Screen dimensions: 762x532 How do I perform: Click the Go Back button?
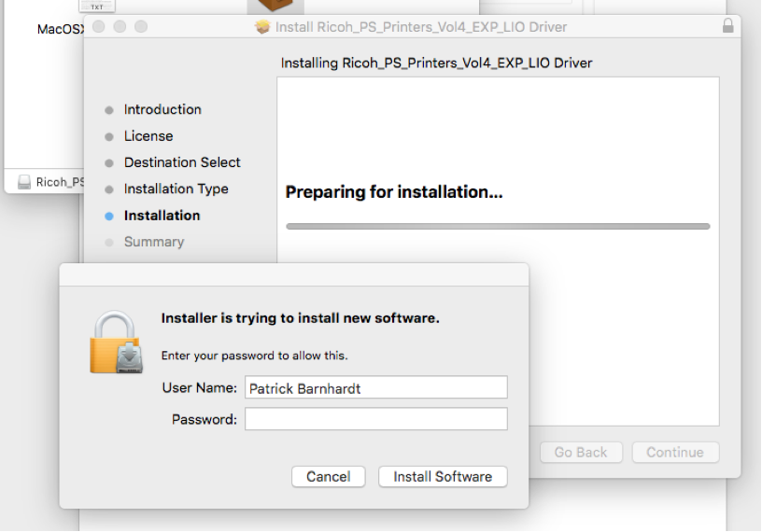[581, 453]
